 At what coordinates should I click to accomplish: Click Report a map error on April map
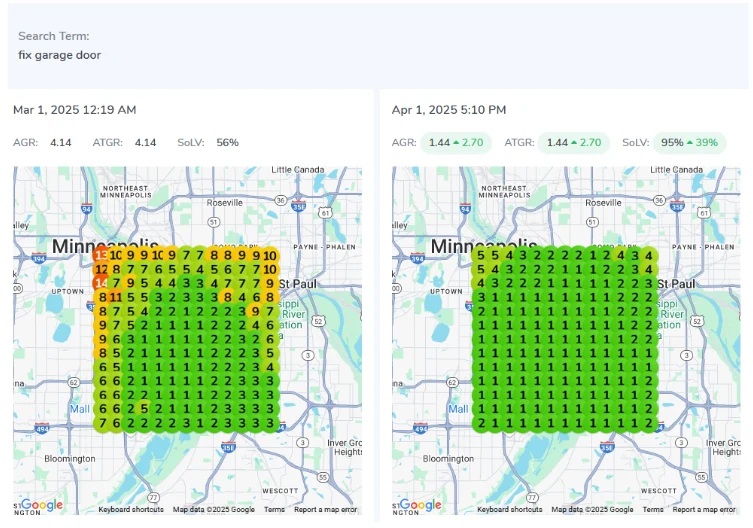705,510
